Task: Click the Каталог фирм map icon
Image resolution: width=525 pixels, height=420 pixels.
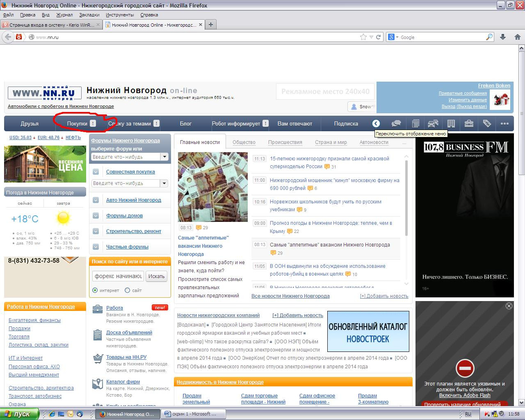Action: click(98, 383)
